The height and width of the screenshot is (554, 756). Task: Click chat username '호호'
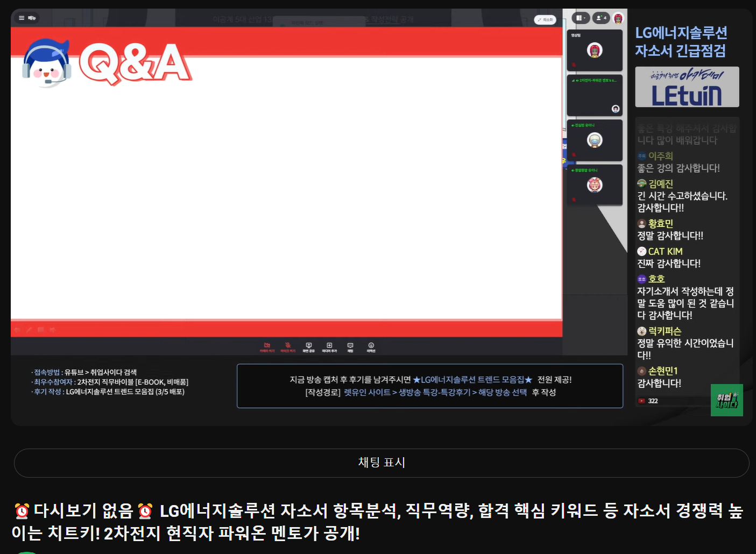656,279
